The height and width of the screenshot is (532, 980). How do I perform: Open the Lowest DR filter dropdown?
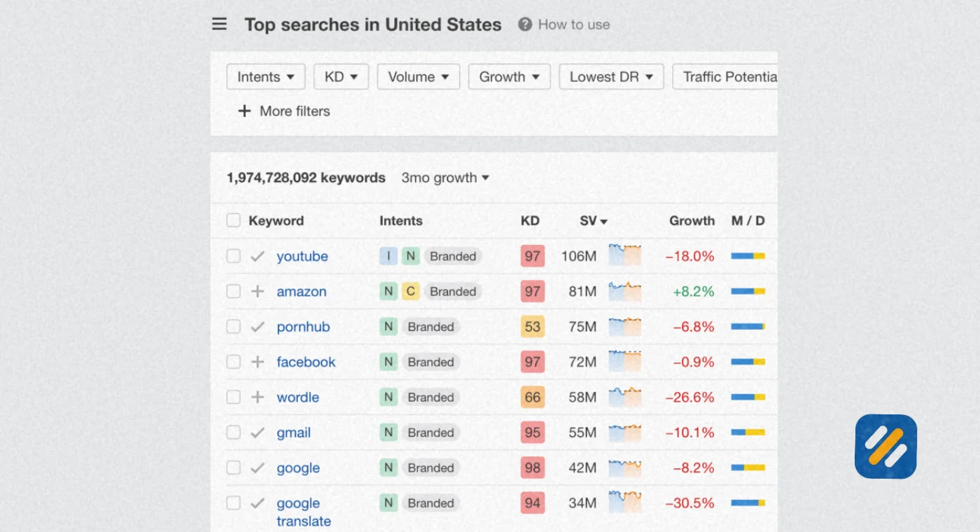click(612, 77)
